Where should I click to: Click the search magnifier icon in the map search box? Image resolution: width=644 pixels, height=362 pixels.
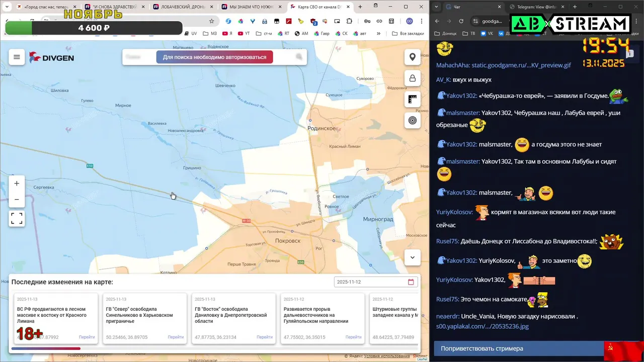pyautogui.click(x=299, y=57)
